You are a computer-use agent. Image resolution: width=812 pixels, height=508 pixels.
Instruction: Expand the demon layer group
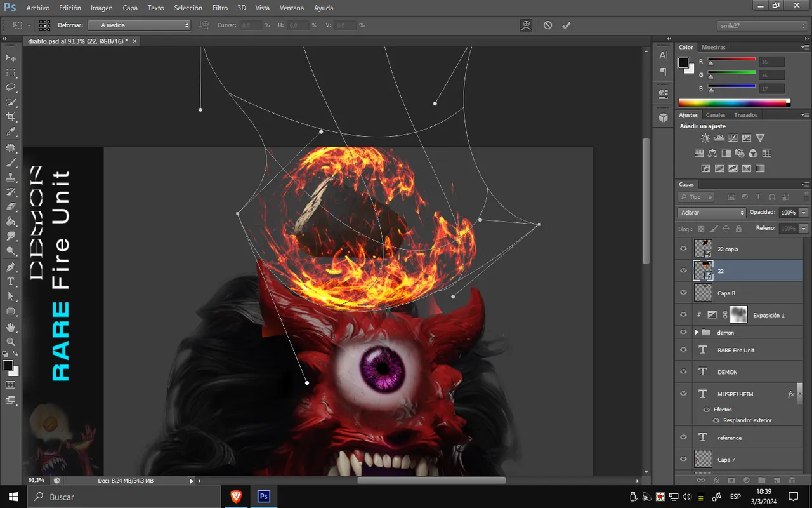[x=697, y=332]
